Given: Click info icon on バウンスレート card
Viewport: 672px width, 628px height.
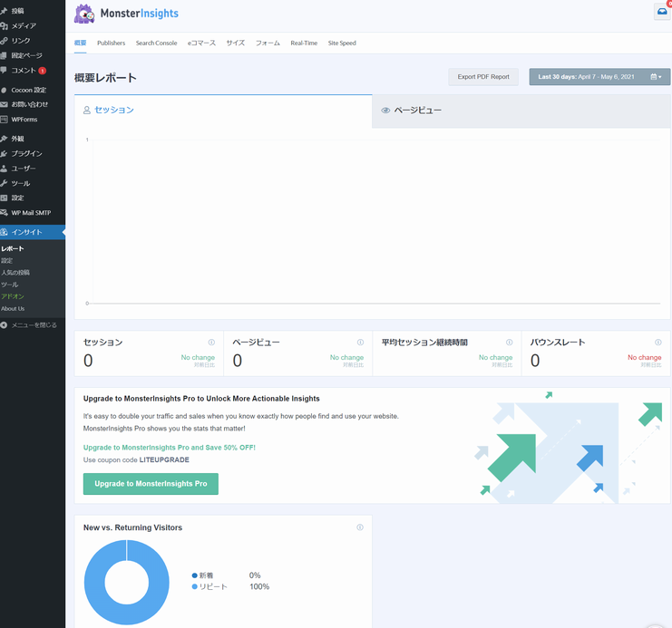Looking at the screenshot, I should pos(658,343).
